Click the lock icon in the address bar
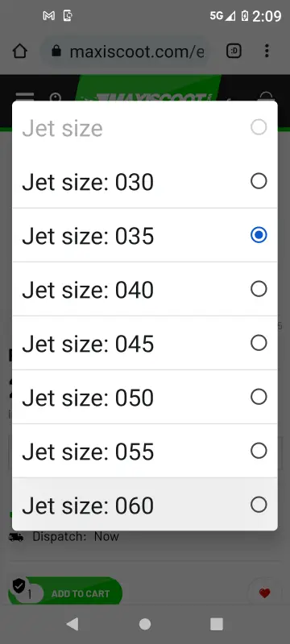Image resolution: width=290 pixels, height=644 pixels. click(x=56, y=52)
